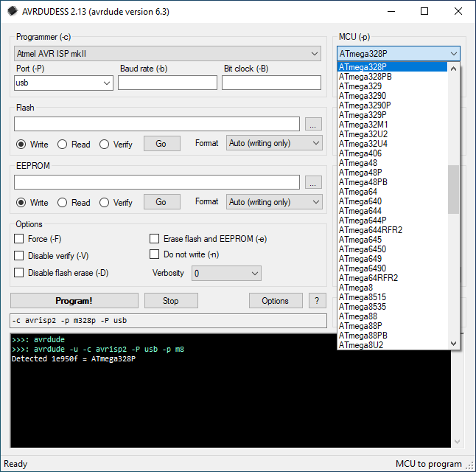Select ATmega88PB in the MCU list
The height and width of the screenshot is (472, 476).
point(392,336)
